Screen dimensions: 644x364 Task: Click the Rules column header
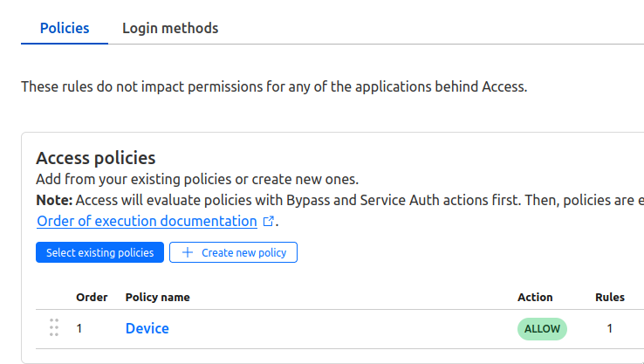[x=610, y=297]
